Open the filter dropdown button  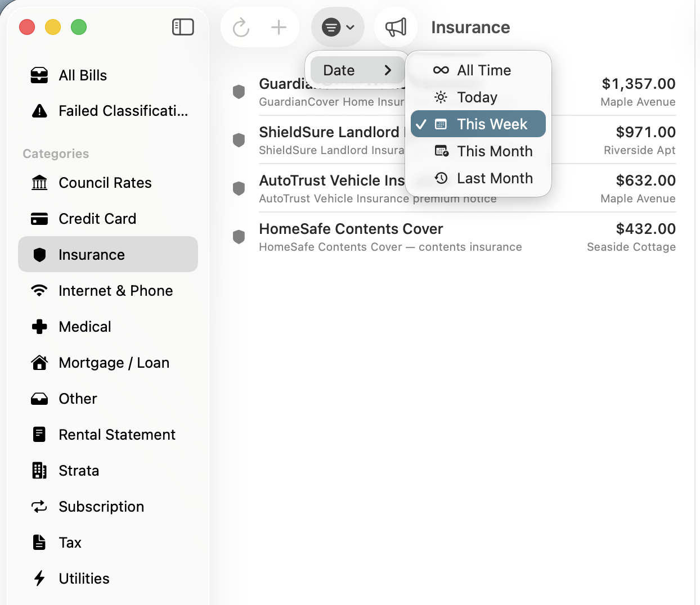tap(338, 27)
